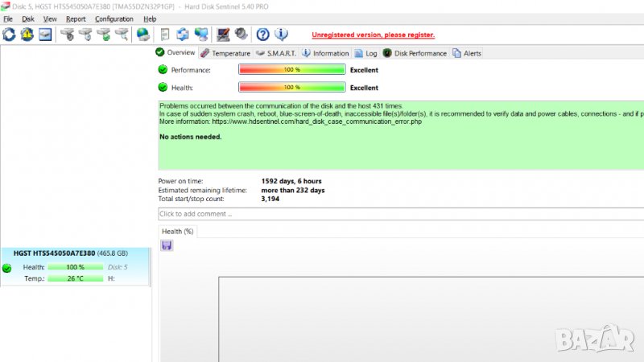The width and height of the screenshot is (644, 362).
Task: Open the File menu
Action: coord(8,19)
